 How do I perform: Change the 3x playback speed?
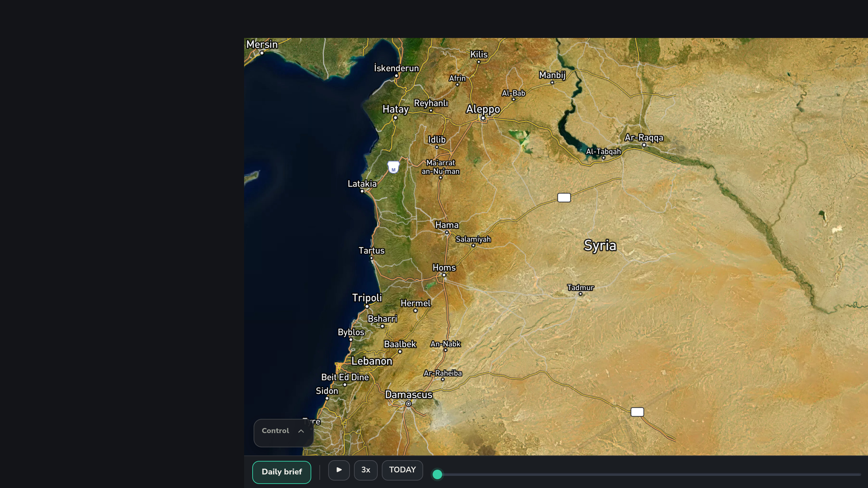click(366, 470)
